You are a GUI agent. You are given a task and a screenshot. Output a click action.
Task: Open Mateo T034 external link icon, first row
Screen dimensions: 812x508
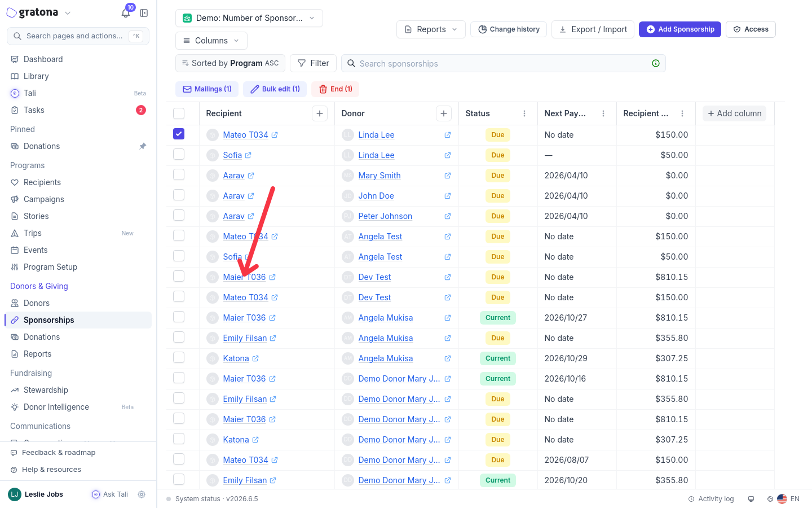tap(275, 135)
